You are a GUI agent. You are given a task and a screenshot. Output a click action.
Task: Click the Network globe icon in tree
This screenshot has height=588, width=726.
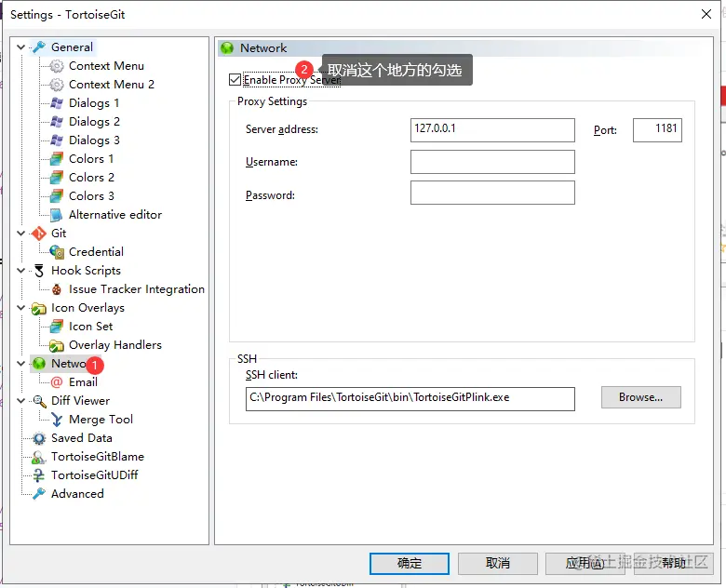point(39,364)
